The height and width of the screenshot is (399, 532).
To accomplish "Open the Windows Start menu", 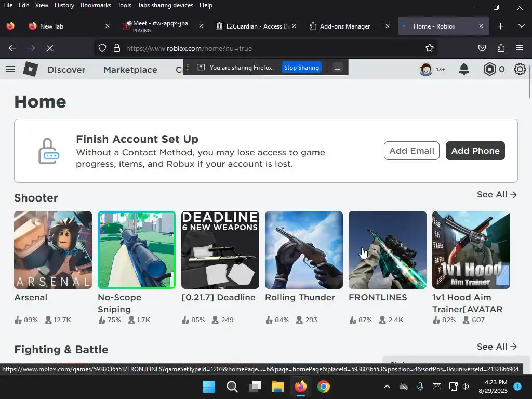I will 209,387.
